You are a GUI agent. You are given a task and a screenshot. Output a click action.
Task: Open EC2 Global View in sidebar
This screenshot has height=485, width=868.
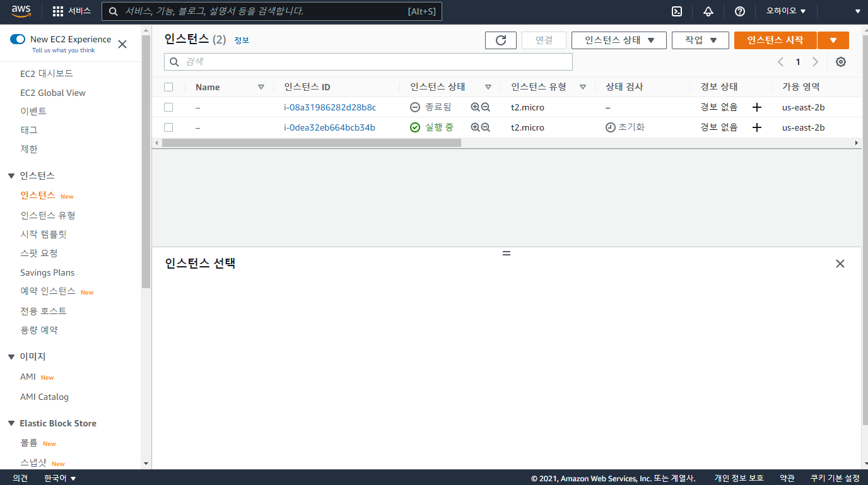tap(53, 93)
